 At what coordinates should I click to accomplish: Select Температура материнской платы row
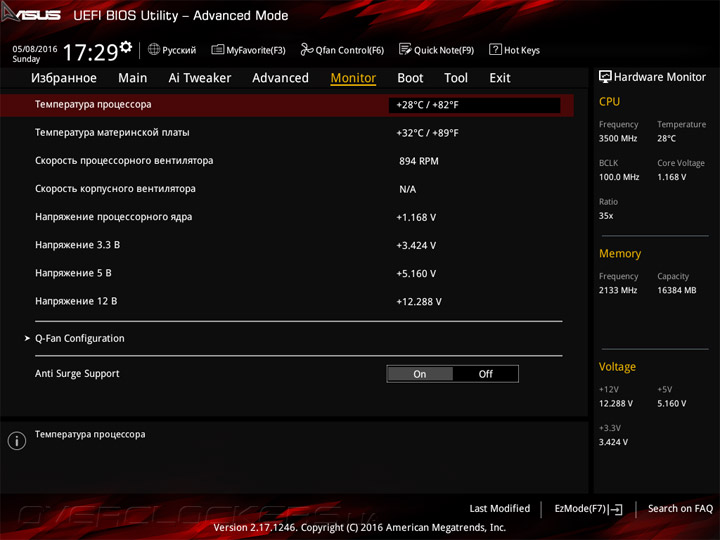tap(287, 133)
